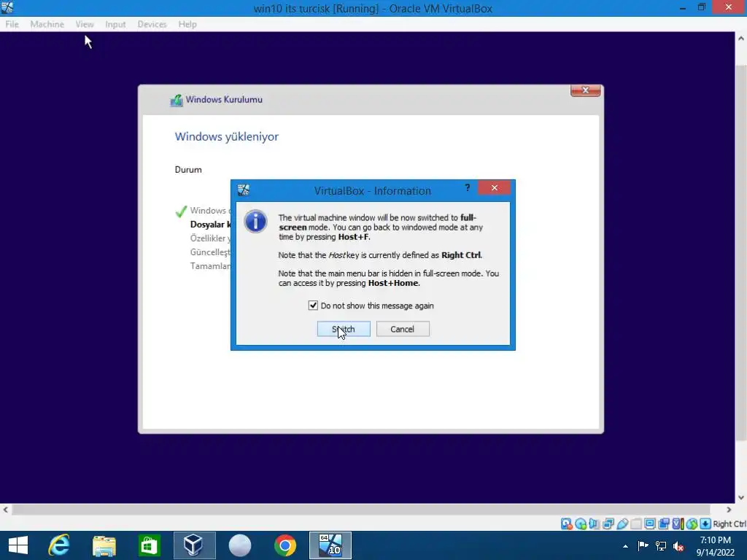Click the Windows yükleniyor heading
The height and width of the screenshot is (560, 747).
[227, 136]
